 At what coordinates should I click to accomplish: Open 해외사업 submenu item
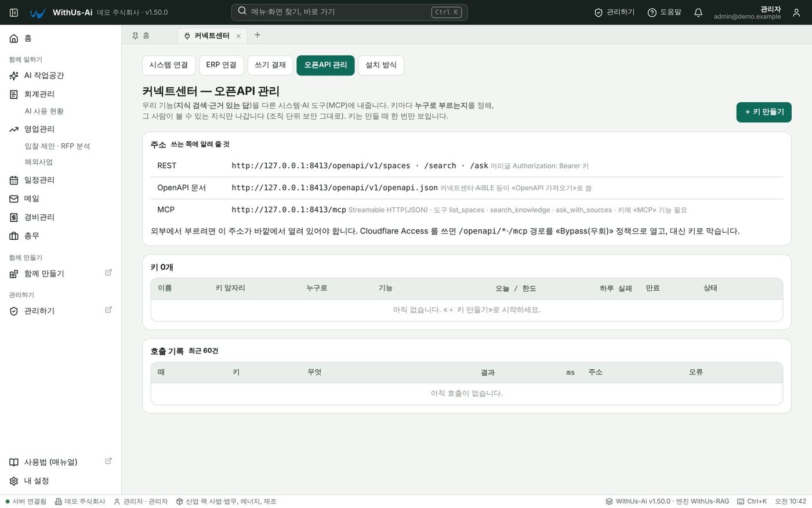39,162
